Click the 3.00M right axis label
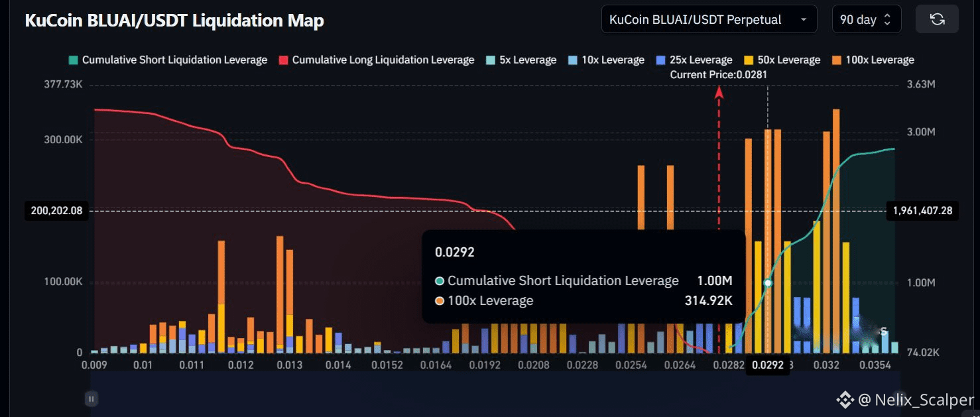Viewport: 980px width, 417px height. pyautogui.click(x=921, y=132)
